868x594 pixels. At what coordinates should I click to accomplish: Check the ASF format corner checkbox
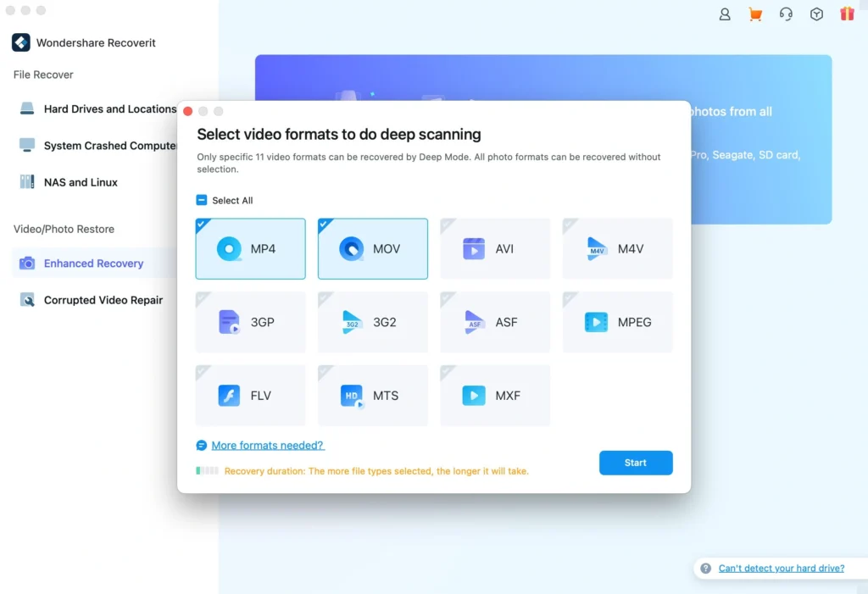447,297
